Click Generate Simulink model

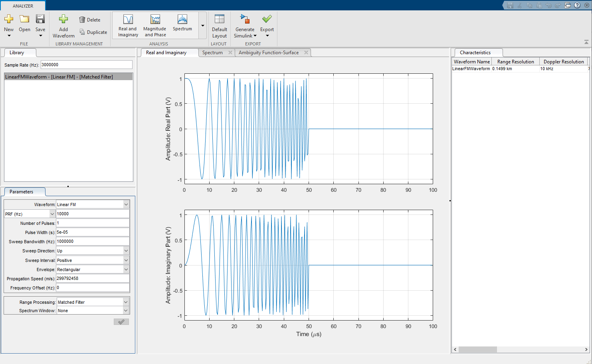244,25
